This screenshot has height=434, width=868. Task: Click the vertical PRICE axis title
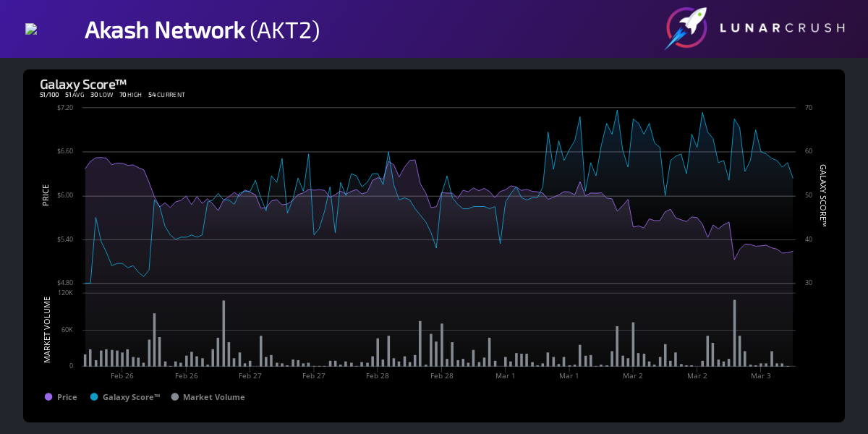[46, 195]
